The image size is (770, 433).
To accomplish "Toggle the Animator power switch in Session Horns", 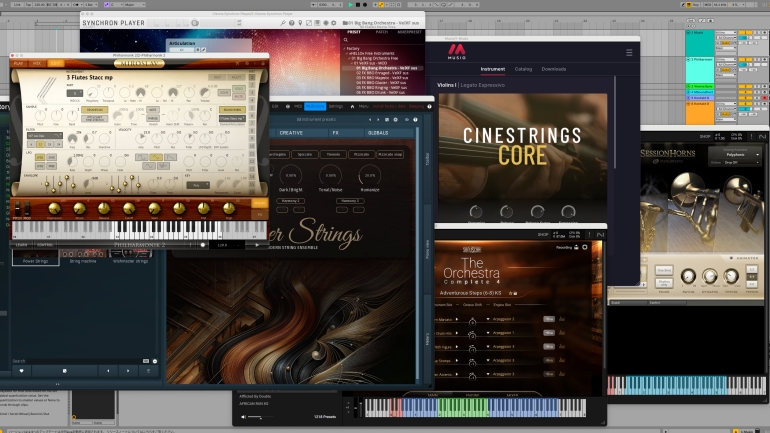I will point(731,258).
